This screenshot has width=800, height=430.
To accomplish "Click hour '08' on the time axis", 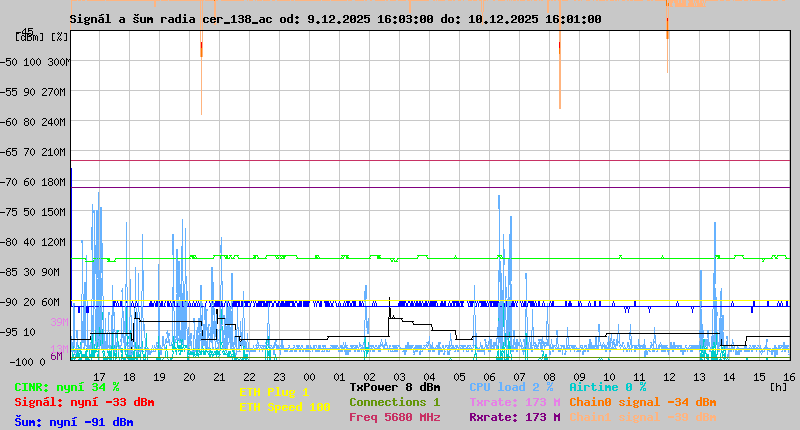I will pos(549,377).
